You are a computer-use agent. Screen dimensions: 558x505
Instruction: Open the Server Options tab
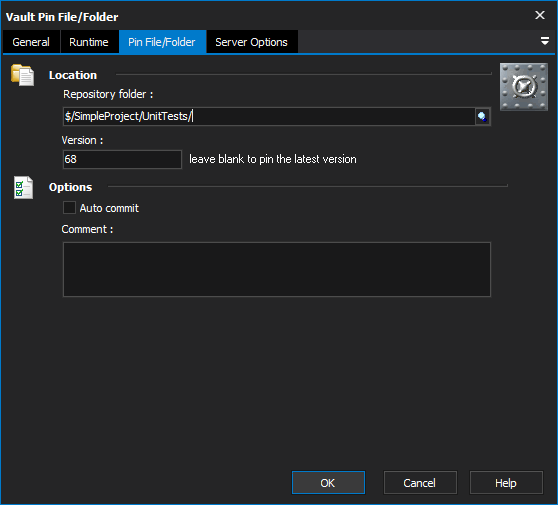click(252, 42)
